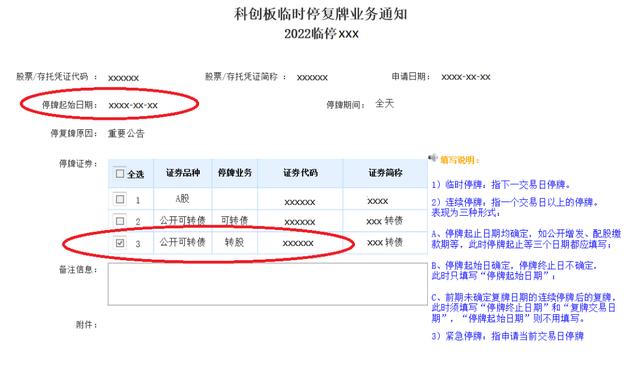Click the 证券简称 column header
This screenshot has width=640, height=390.
pyautogui.click(x=385, y=173)
